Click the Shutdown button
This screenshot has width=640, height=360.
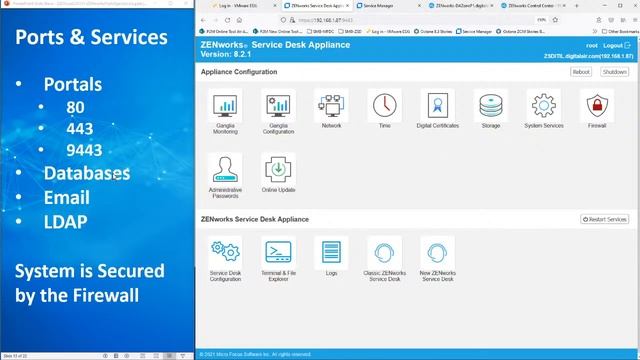coord(614,72)
